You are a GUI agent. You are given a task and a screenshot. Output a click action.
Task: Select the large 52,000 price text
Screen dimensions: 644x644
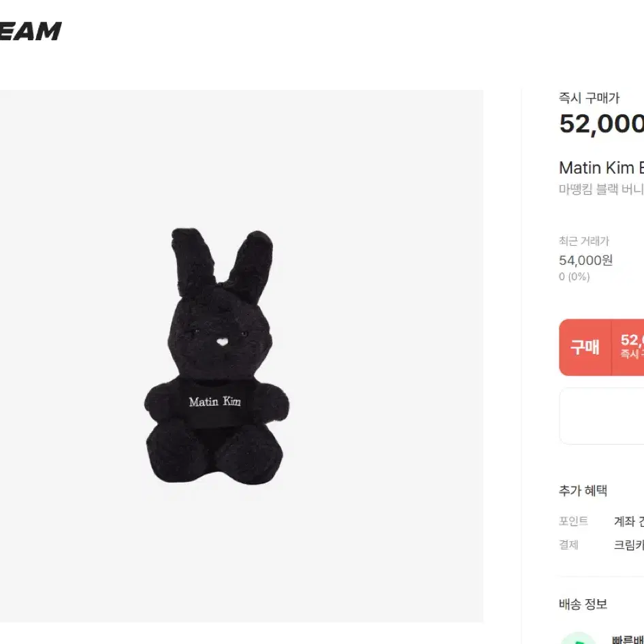click(601, 124)
